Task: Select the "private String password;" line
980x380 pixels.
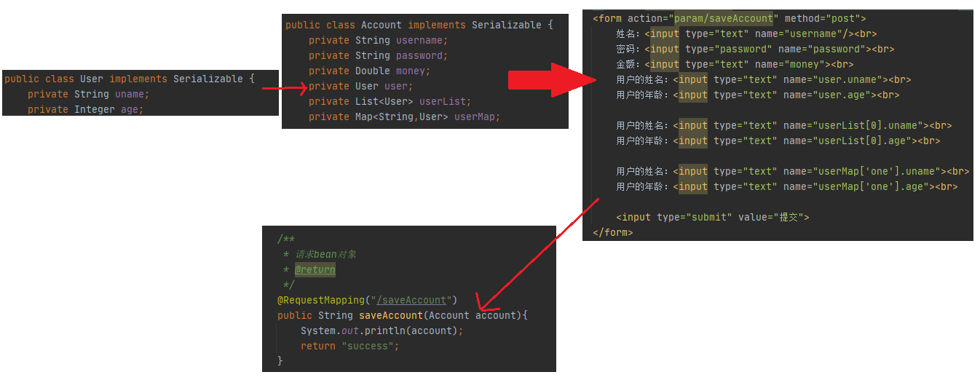Action: point(378,55)
